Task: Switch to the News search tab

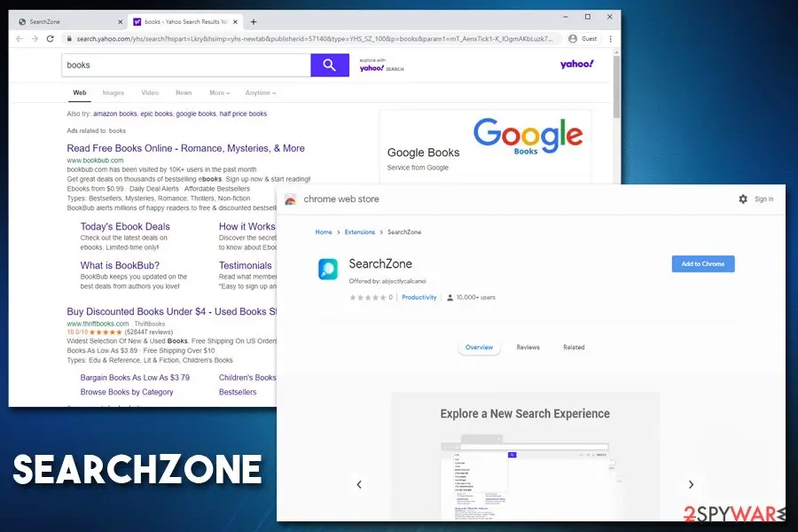Action: 184,92
